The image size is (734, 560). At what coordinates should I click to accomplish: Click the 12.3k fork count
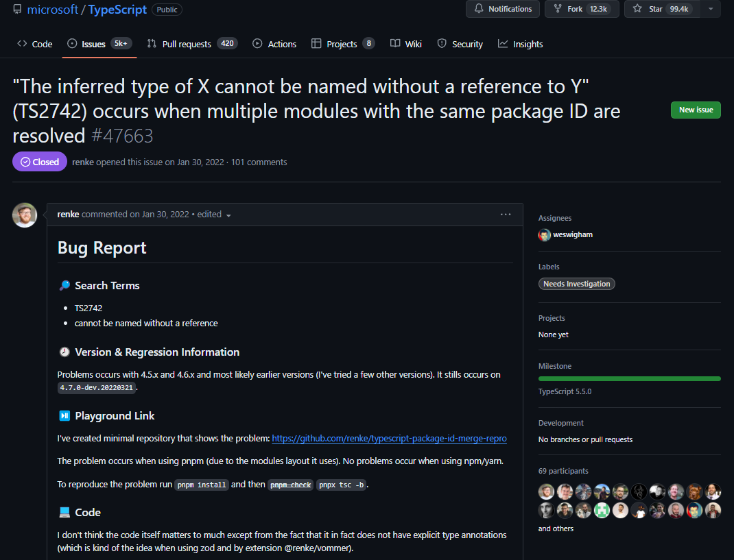pos(598,9)
